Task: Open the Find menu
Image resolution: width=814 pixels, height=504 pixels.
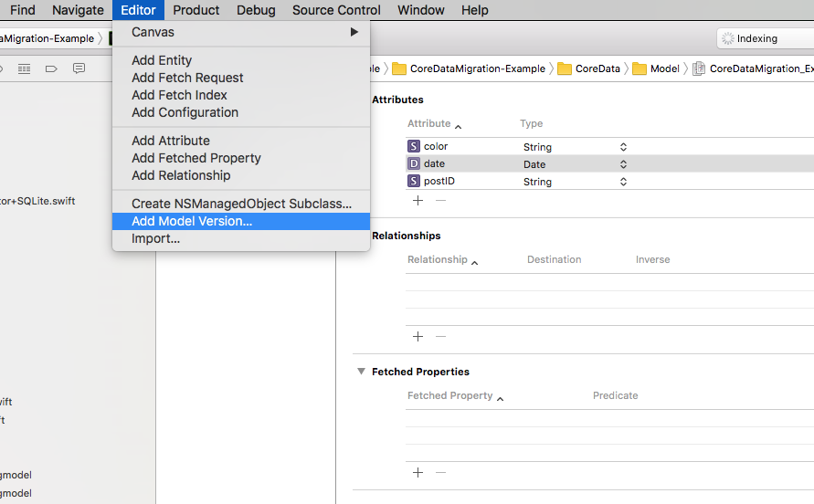Action: [x=22, y=10]
